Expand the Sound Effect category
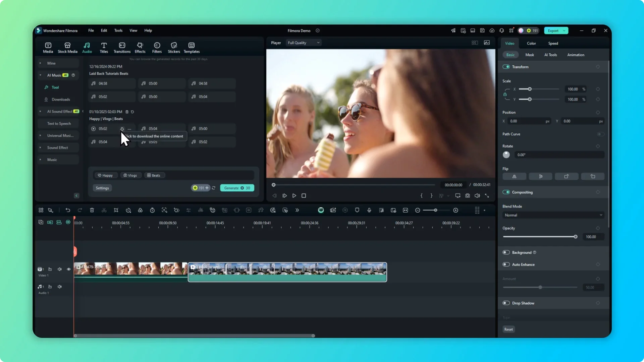 (x=40, y=147)
